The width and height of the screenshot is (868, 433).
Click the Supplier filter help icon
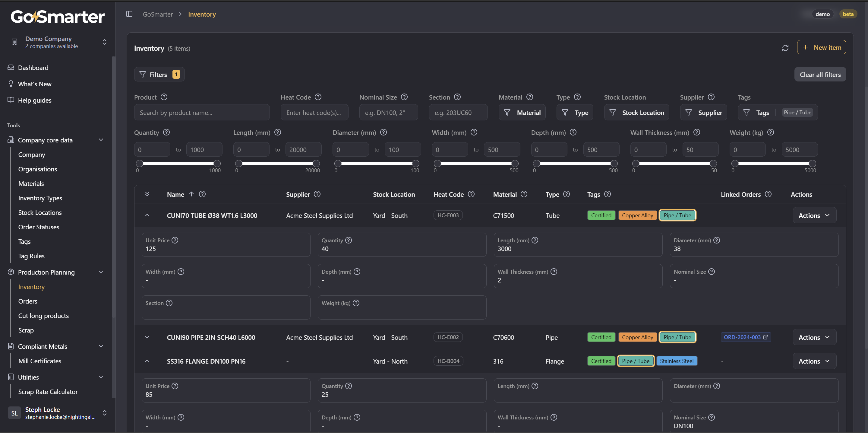click(x=711, y=97)
